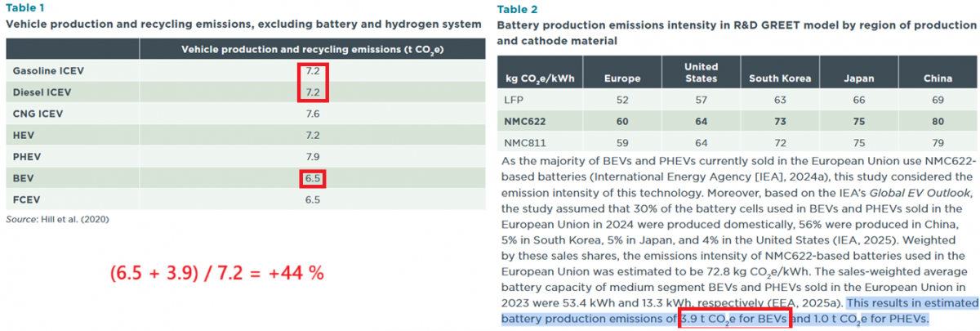Select the Europe column header
980x331 pixels.
point(621,78)
